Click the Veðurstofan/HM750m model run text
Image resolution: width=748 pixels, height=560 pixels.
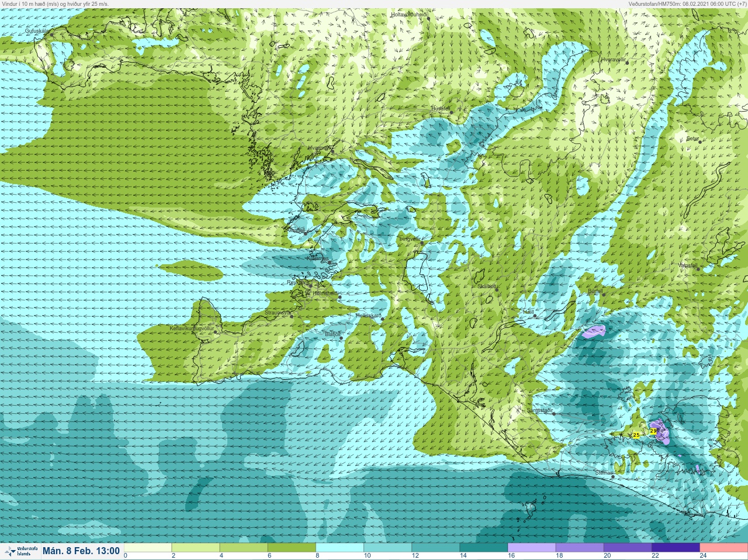tap(688, 4)
